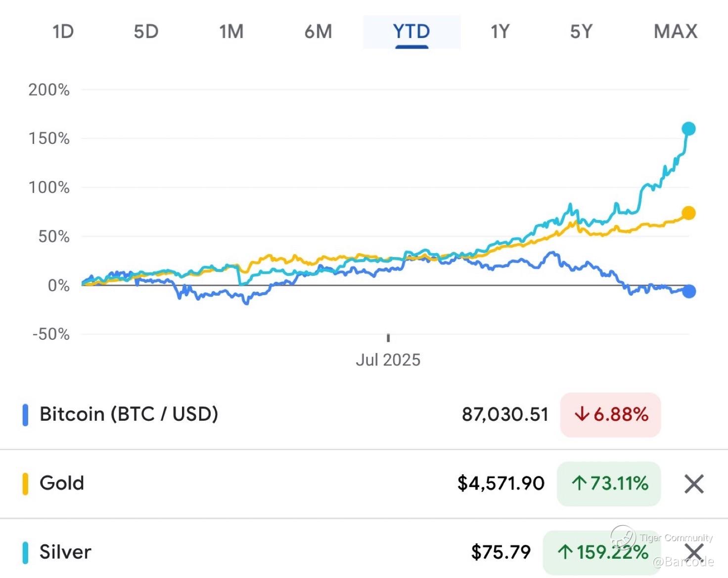Screen dimensions: 728x578
Task: Select the 5D range tab
Action: pyautogui.click(x=146, y=32)
